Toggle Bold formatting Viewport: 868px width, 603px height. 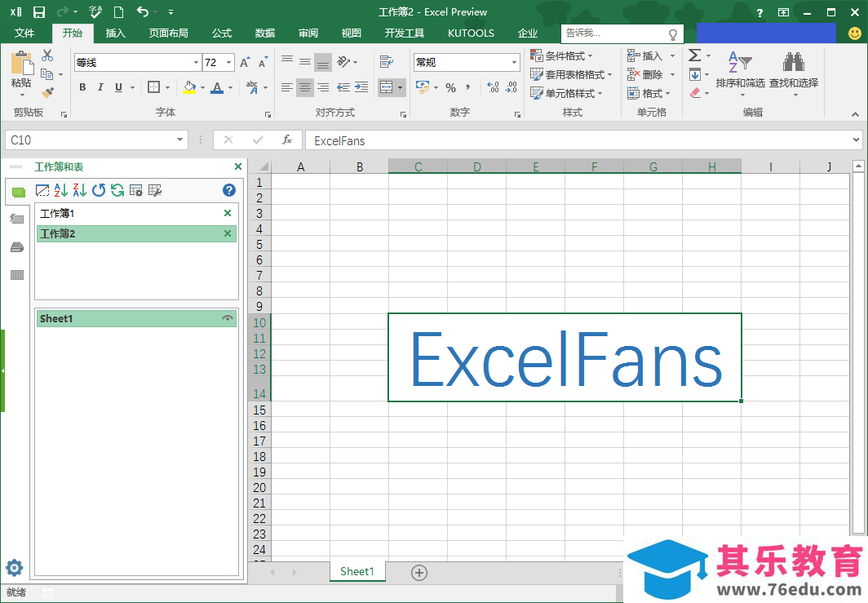point(82,87)
